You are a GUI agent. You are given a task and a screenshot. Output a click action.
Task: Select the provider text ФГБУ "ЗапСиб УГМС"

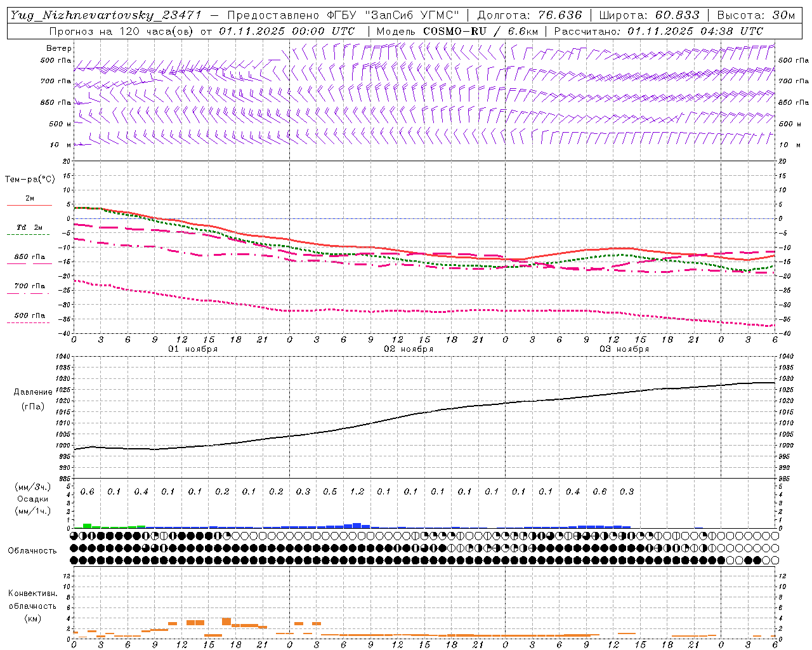click(x=391, y=15)
